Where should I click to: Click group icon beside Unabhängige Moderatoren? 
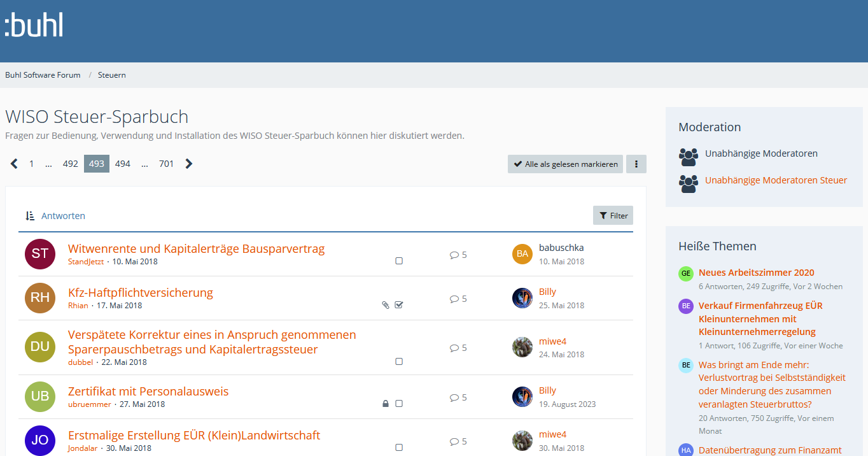pyautogui.click(x=689, y=156)
